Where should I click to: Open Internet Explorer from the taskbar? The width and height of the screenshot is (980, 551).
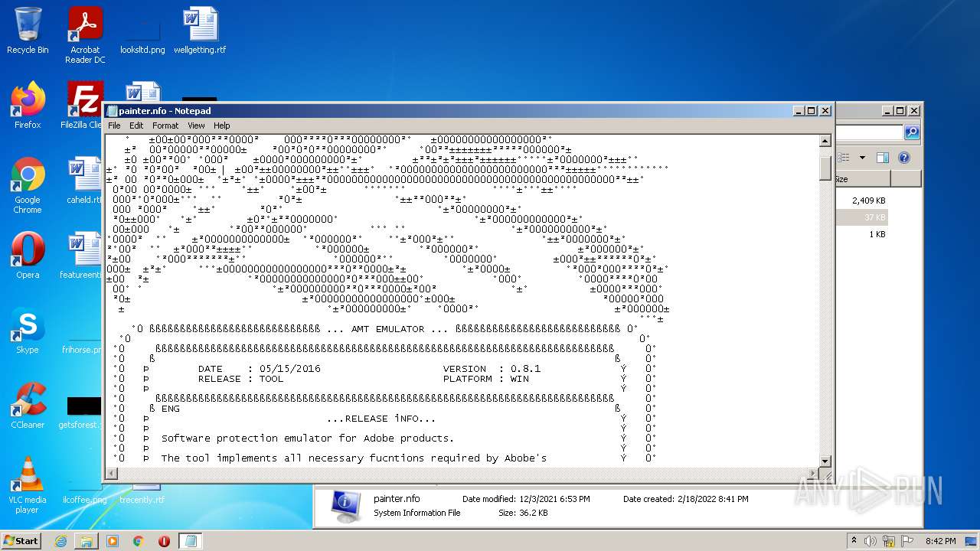tap(60, 541)
